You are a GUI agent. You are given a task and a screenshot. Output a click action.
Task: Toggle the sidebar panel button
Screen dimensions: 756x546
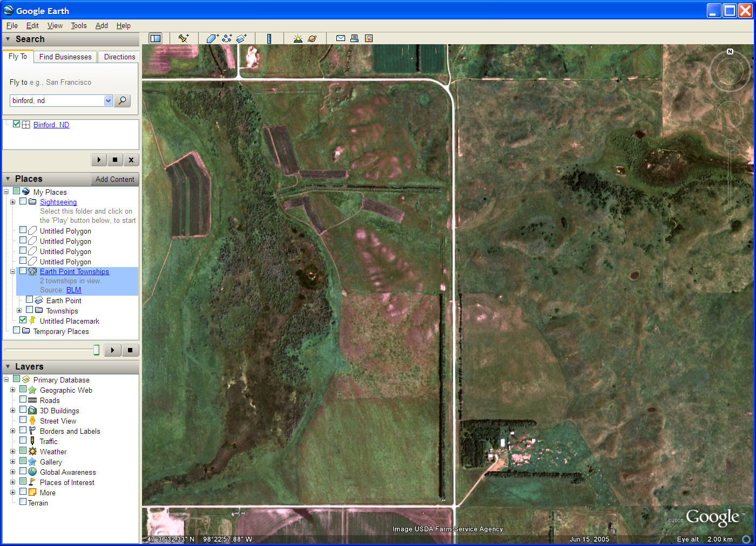(x=156, y=38)
